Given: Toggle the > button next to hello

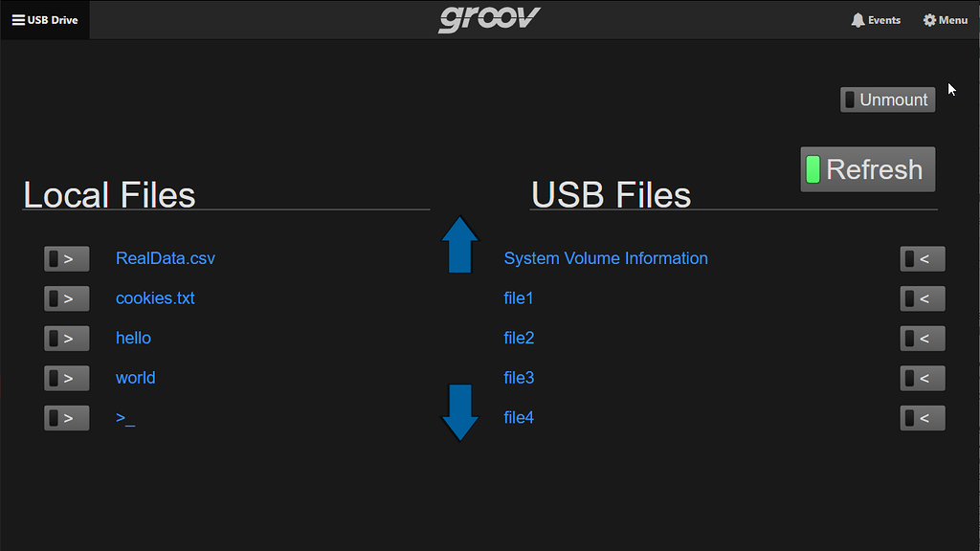Looking at the screenshot, I should click(66, 338).
